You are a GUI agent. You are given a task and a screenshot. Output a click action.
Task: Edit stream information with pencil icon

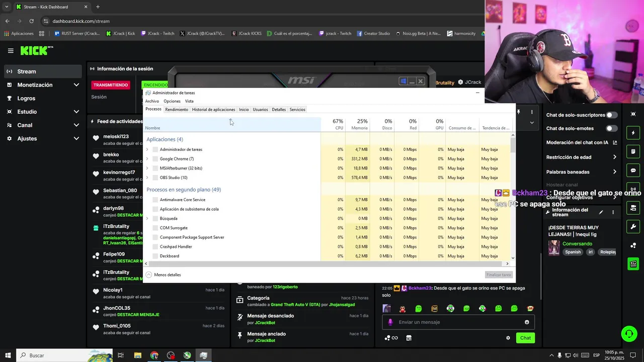click(601, 212)
